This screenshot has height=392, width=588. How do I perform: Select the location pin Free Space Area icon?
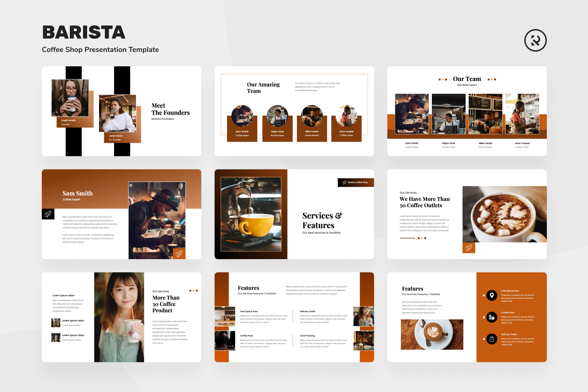(492, 295)
